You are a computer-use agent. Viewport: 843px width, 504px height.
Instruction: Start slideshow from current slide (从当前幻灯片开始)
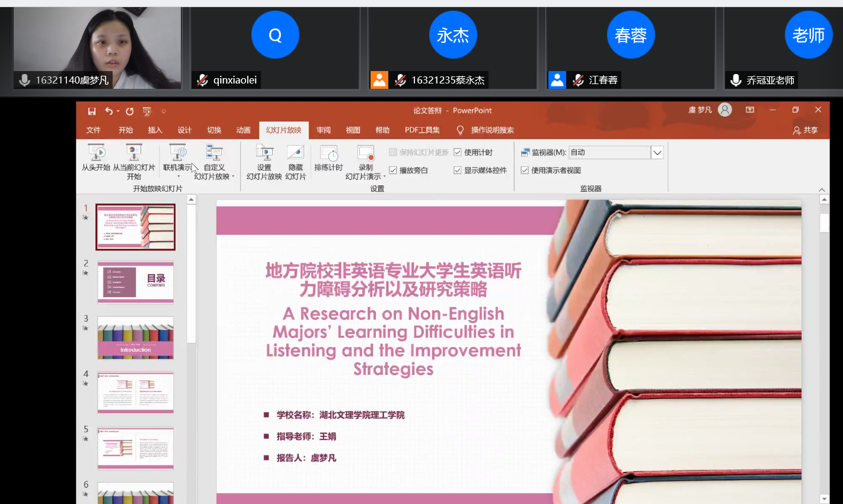click(x=134, y=153)
